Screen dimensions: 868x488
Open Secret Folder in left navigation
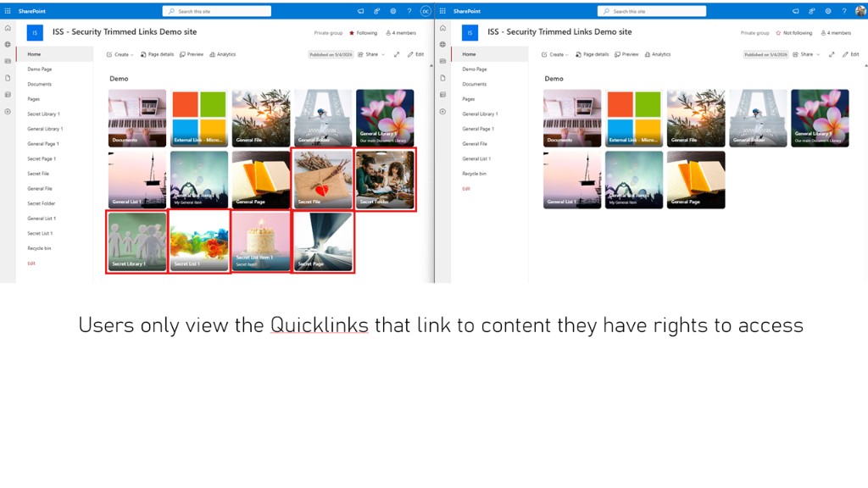[x=42, y=203]
